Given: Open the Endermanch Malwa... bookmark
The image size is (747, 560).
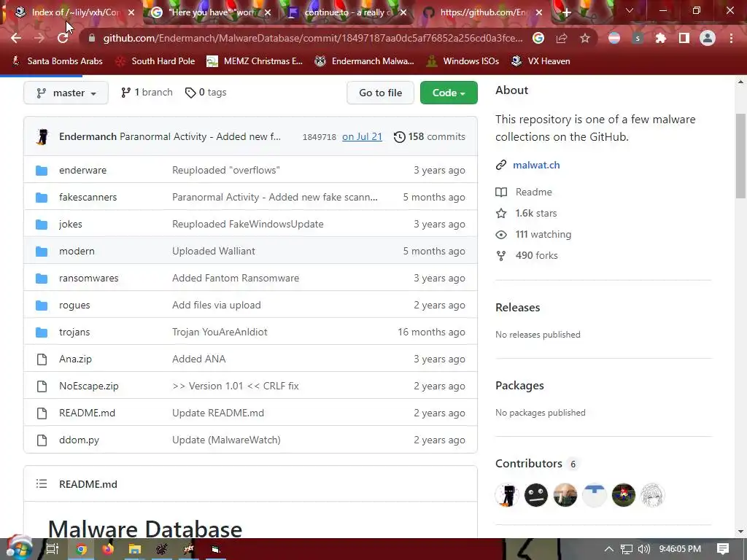Looking at the screenshot, I should (365, 61).
